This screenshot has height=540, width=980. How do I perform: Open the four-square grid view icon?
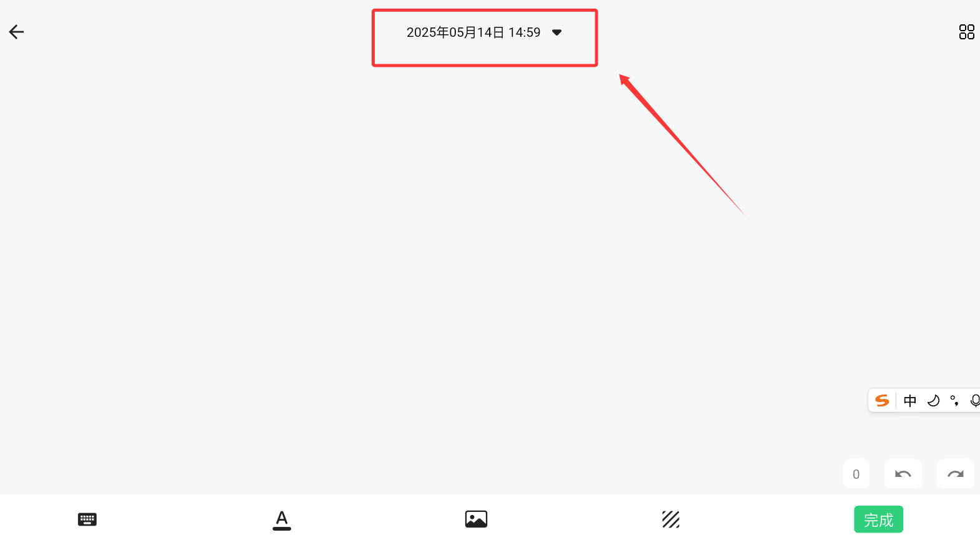(966, 32)
